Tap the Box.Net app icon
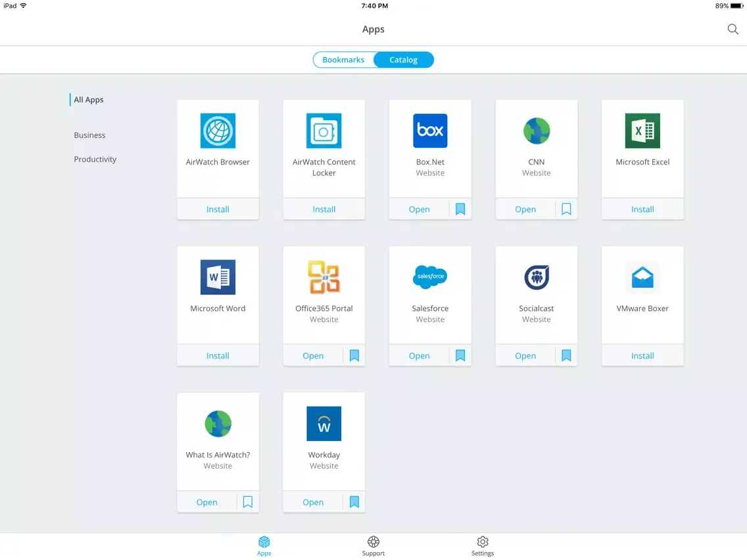 (430, 131)
